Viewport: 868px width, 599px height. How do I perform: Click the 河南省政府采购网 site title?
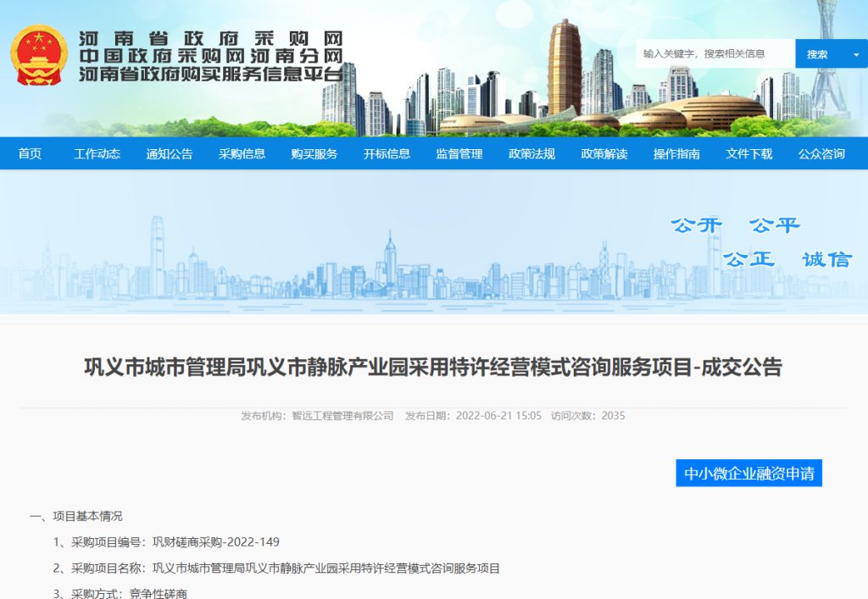[x=211, y=39]
